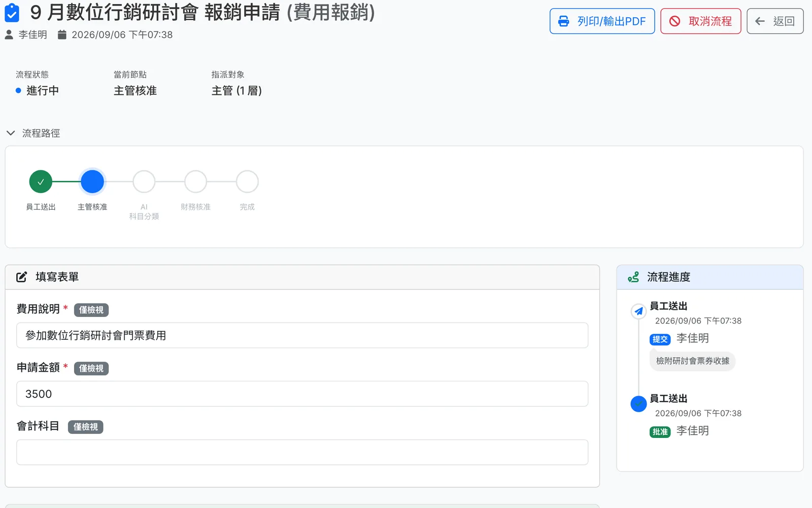812x508 pixels.
Task: Collapse the 流程路徑 section
Action: click(33, 133)
